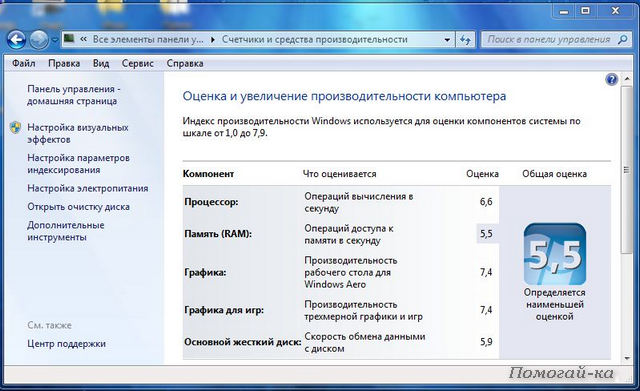Minimize the window
Image resolution: width=640 pixels, height=391 pixels.
tap(563, 11)
